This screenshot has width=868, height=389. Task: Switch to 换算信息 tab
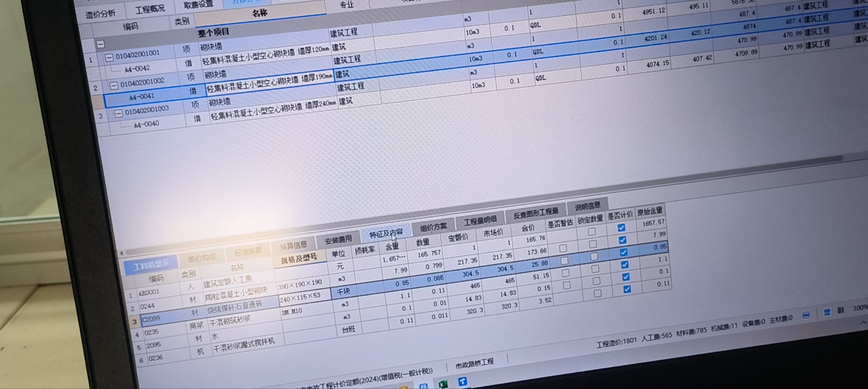click(293, 246)
